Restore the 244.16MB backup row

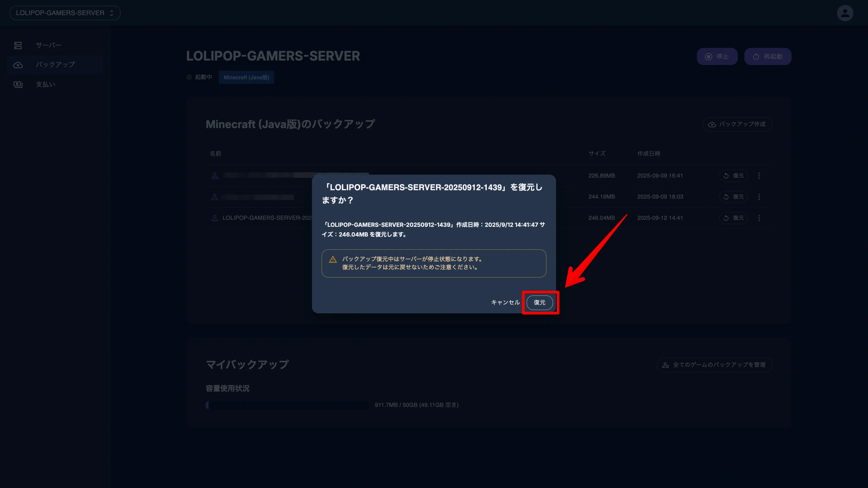[x=734, y=197]
